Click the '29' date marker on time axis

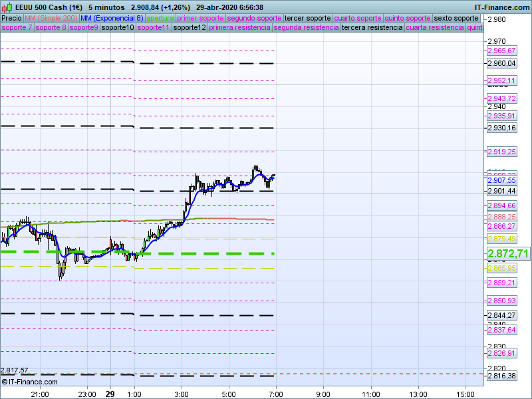tap(110, 394)
